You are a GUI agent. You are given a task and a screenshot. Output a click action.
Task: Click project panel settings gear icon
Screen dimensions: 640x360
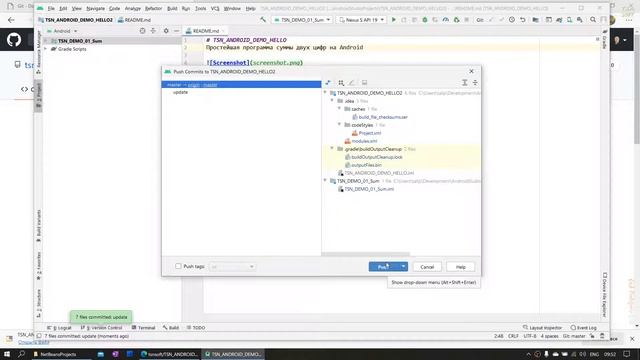tap(166, 31)
